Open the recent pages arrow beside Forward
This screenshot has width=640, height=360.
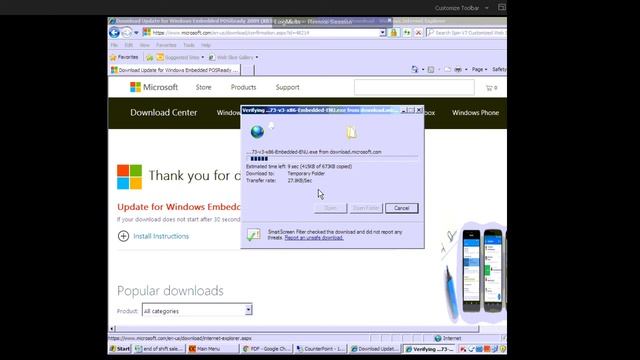(136, 33)
